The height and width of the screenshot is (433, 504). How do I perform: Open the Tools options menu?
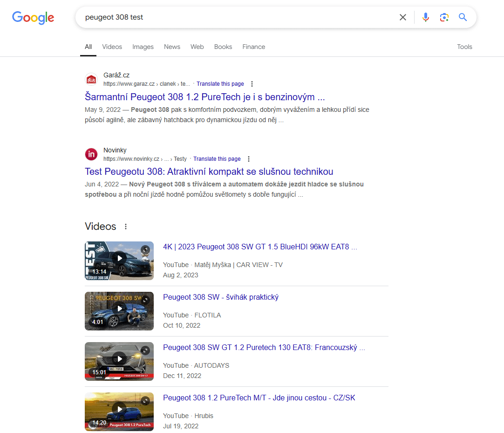point(464,47)
